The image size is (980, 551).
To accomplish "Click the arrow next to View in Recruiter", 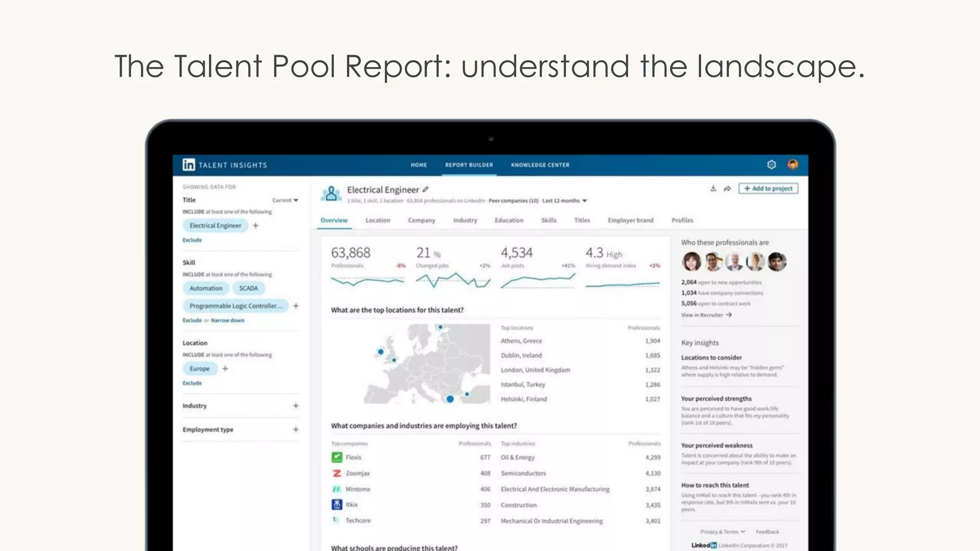I will tap(729, 315).
